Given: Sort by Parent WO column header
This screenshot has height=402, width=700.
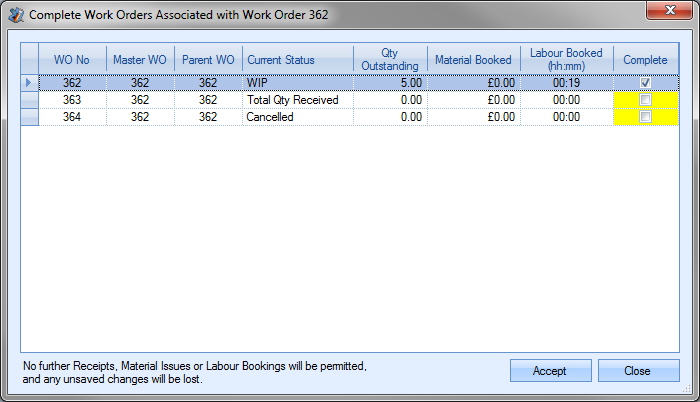Looking at the screenshot, I should pos(208,59).
